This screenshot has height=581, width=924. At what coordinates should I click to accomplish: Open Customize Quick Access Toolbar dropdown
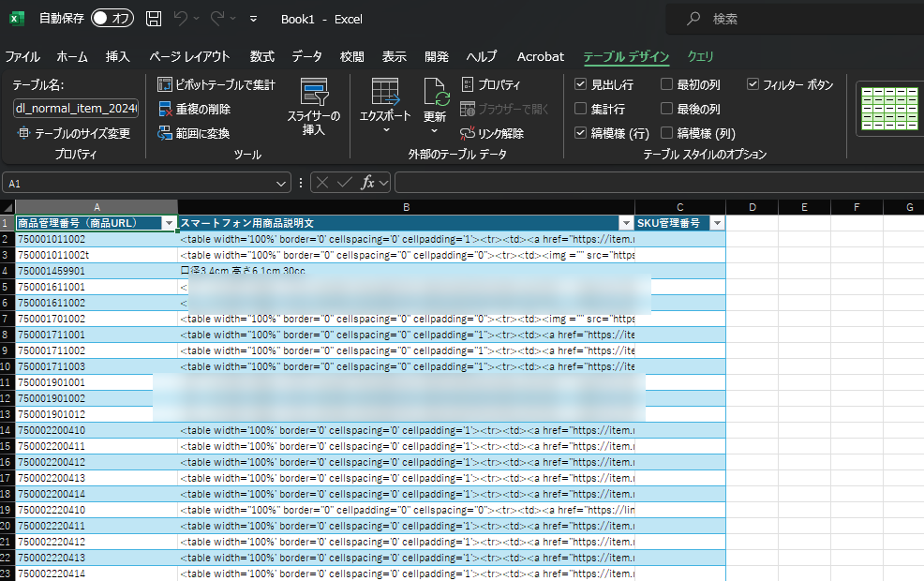click(253, 19)
